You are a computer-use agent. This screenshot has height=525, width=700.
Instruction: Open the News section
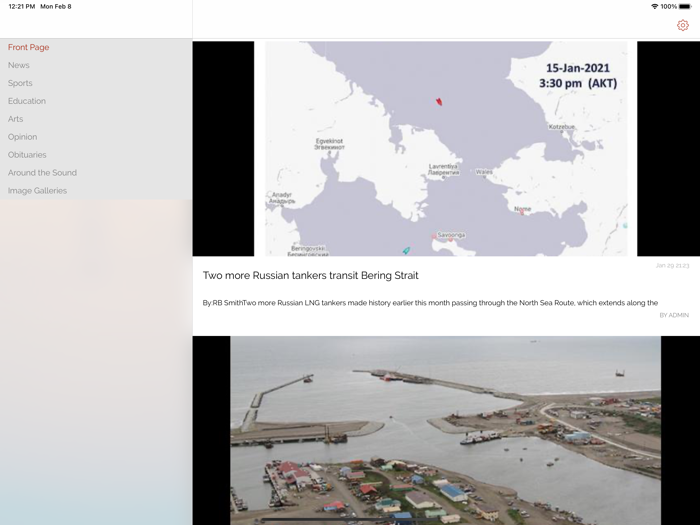tap(19, 65)
